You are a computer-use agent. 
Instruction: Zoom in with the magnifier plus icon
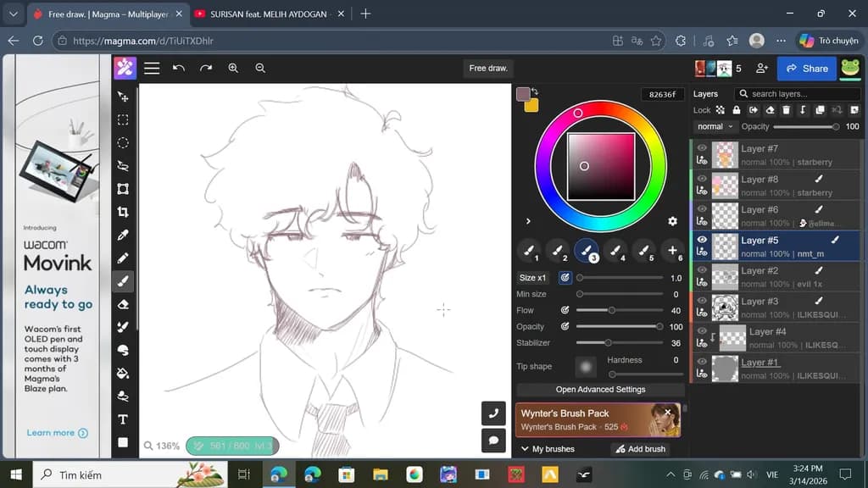click(233, 68)
